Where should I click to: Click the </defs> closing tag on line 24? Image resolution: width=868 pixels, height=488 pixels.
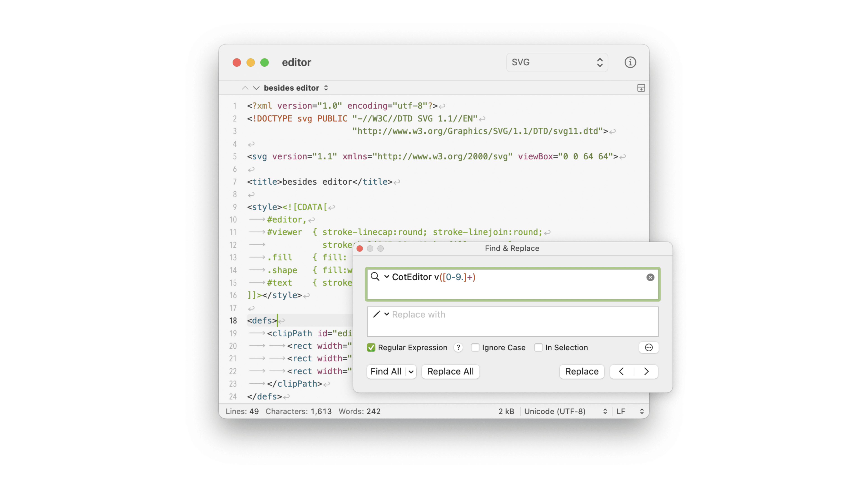pyautogui.click(x=264, y=396)
